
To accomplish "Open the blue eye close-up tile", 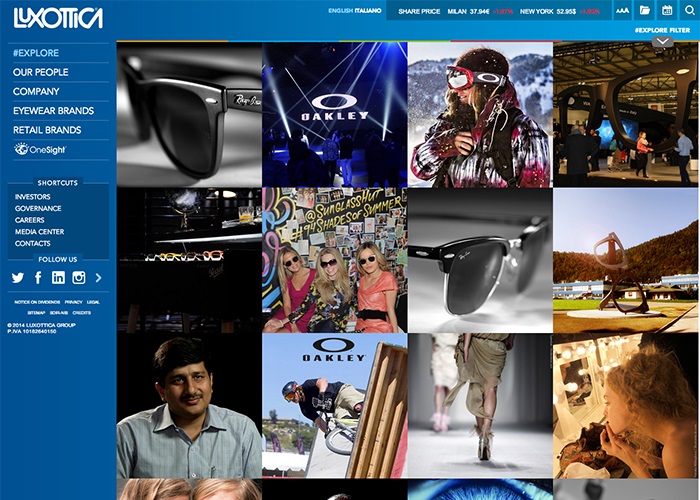I will [480, 490].
